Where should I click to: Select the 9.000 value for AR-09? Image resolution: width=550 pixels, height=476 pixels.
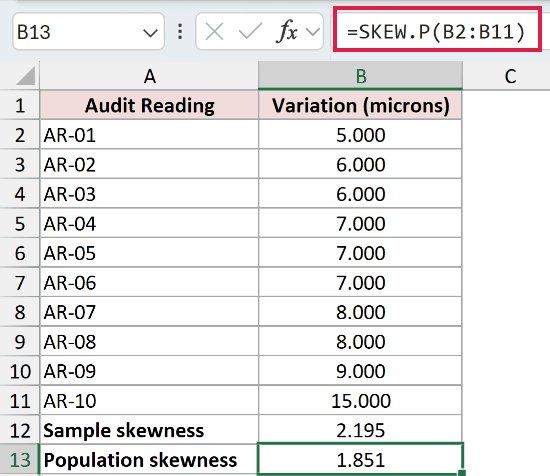coord(360,371)
